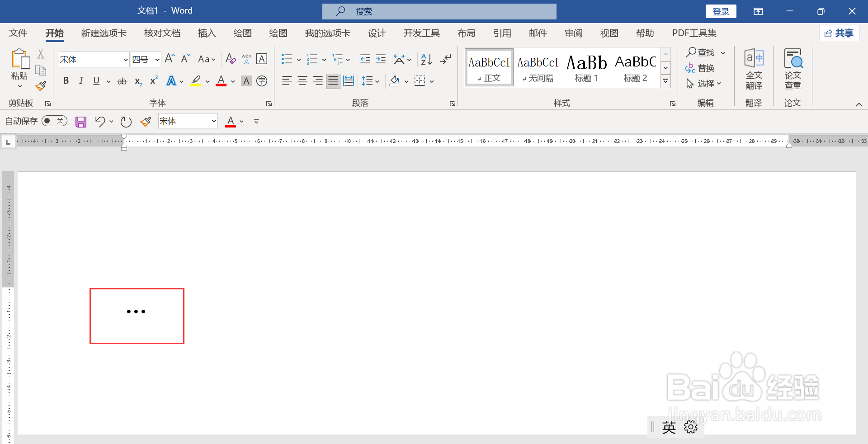Click the Share (共享) button
The image size is (868, 444).
(x=839, y=33)
